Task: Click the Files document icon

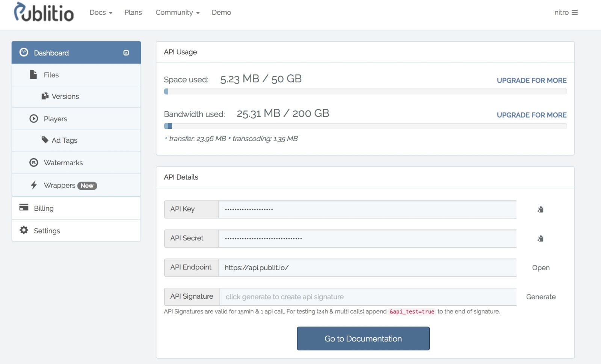Action: 33,74
